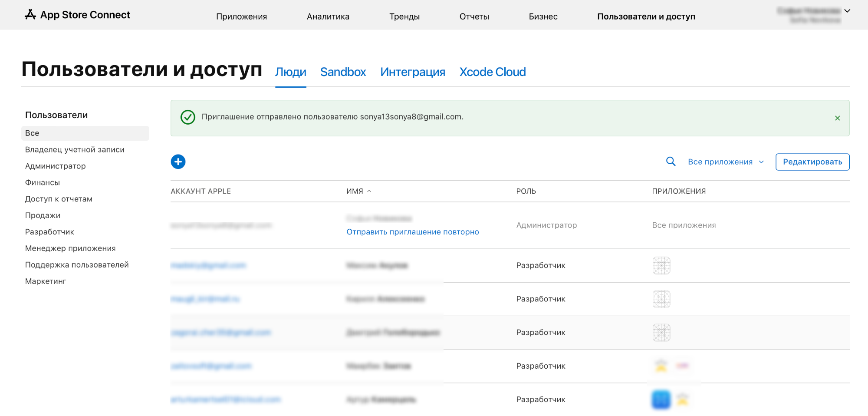The height and width of the screenshot is (416, 868).
Task: Click green checkmark icon in banner
Action: [x=187, y=117]
